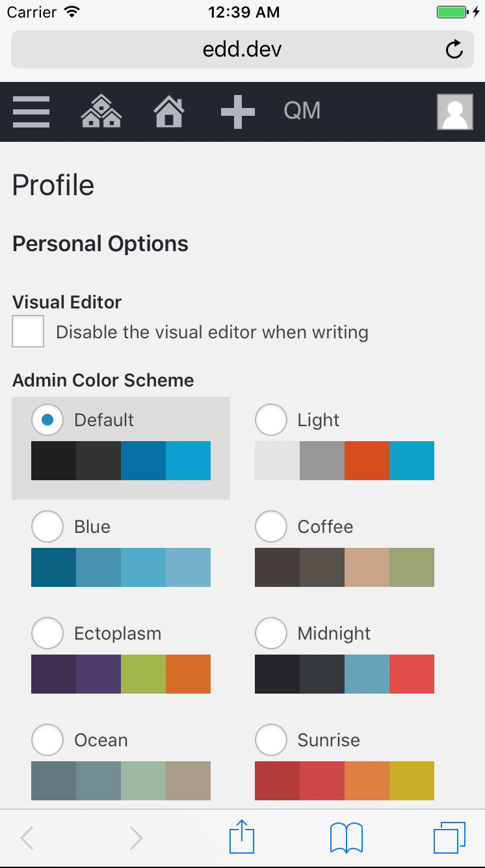Tap the single house site icon
This screenshot has height=868, width=485.
point(169,111)
